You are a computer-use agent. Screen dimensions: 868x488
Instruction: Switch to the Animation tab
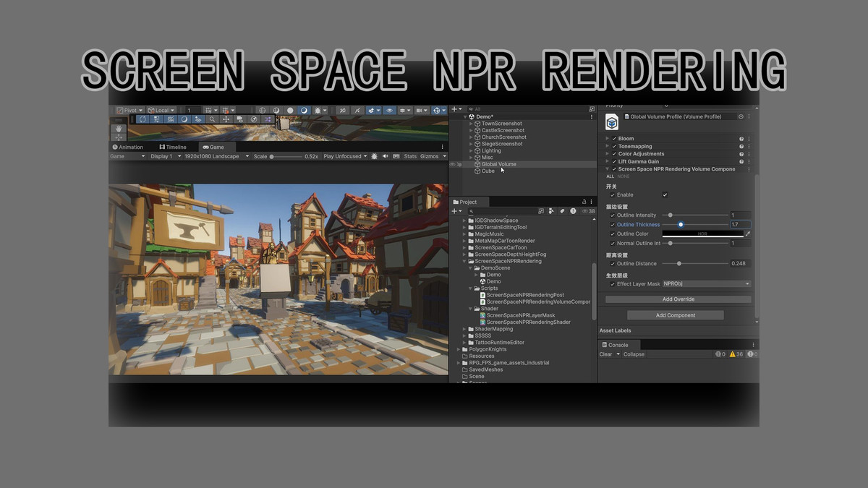pyautogui.click(x=128, y=147)
